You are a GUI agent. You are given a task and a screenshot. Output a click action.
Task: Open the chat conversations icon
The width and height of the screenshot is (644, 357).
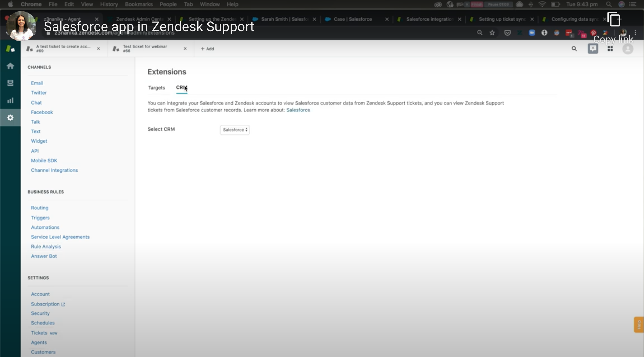[593, 48]
